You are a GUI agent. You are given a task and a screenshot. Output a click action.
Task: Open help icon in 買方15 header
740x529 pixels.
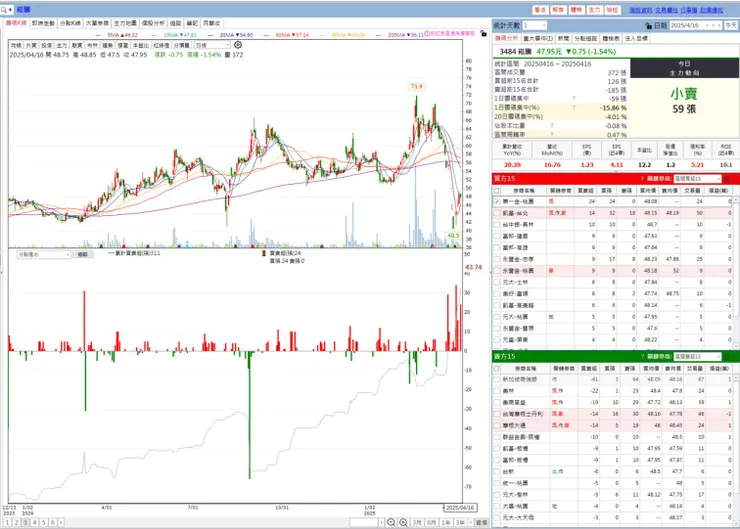pos(642,179)
